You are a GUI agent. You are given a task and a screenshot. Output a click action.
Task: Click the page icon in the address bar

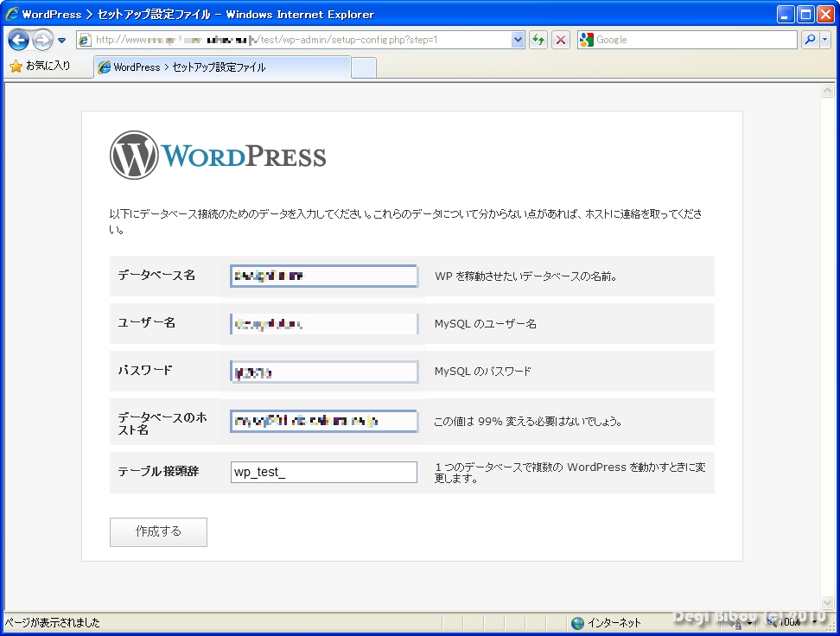point(86,40)
